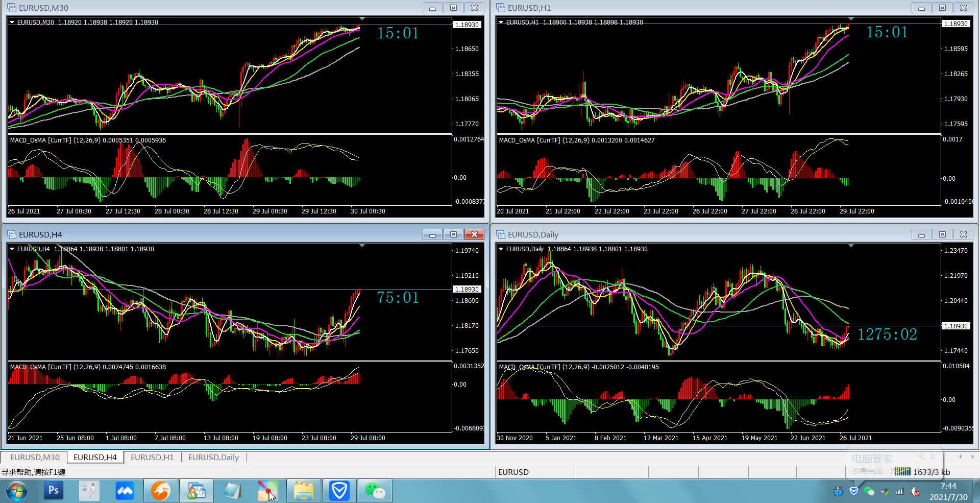Click the chart shift marker atop the M30 chart
This screenshot has width=980, height=503.
coord(362,19)
